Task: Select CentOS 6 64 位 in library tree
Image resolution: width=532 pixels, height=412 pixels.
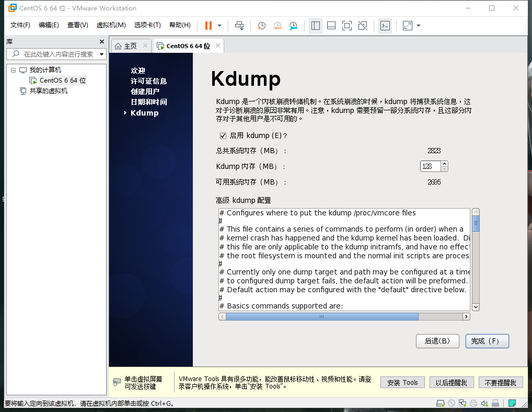Action: pos(62,81)
